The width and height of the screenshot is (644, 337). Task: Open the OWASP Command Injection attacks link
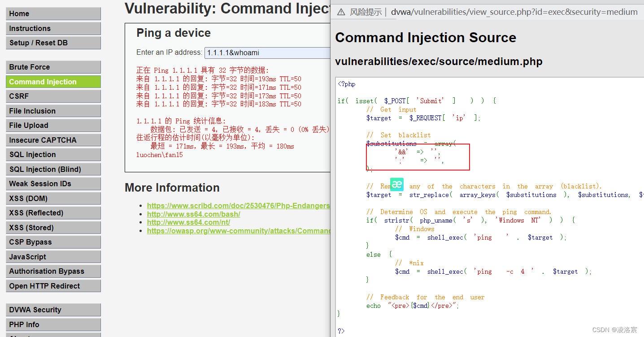[x=238, y=231]
